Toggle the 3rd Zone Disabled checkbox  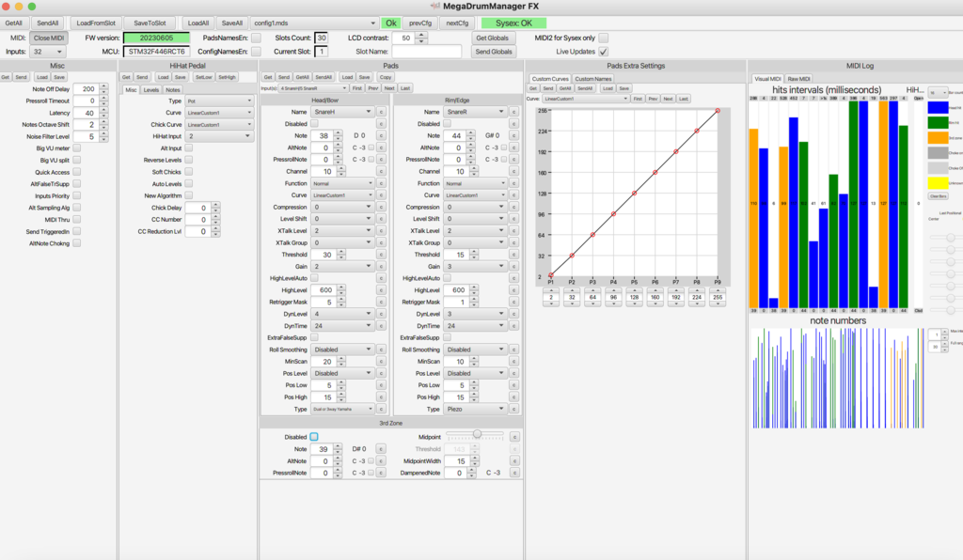(x=314, y=437)
